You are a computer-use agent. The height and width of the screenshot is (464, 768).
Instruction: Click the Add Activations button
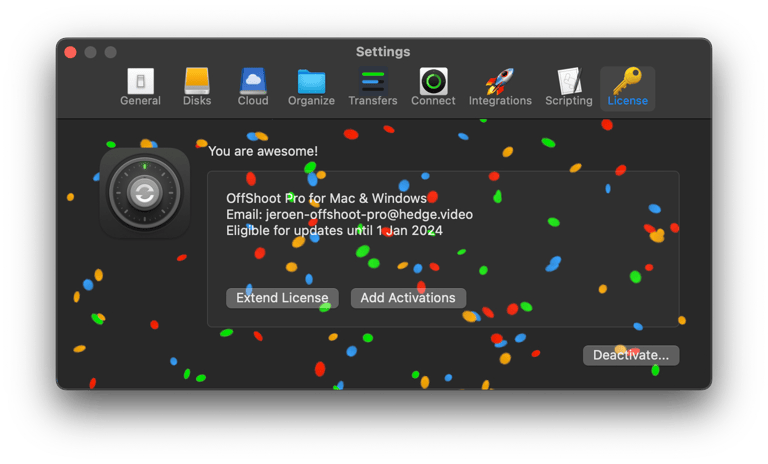click(408, 298)
